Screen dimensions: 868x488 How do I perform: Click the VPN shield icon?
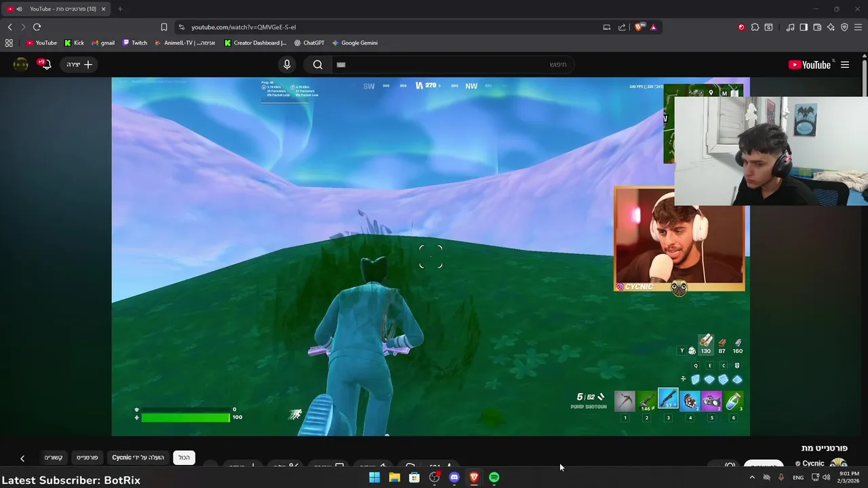click(844, 27)
